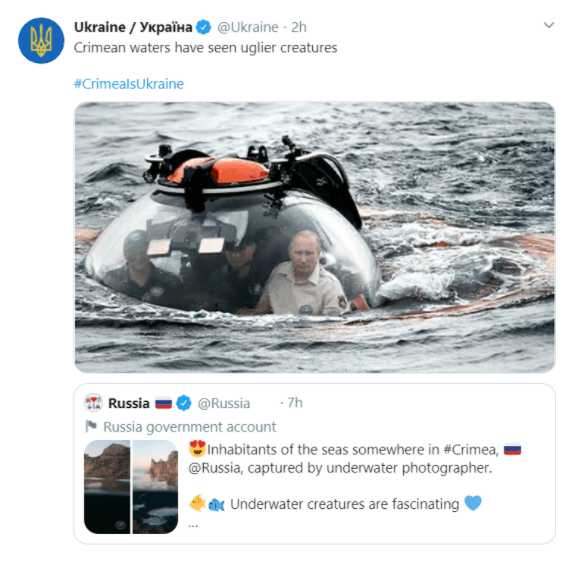Open the right underwater fish thumbnail
Screen dimensions: 588x563
(155, 487)
